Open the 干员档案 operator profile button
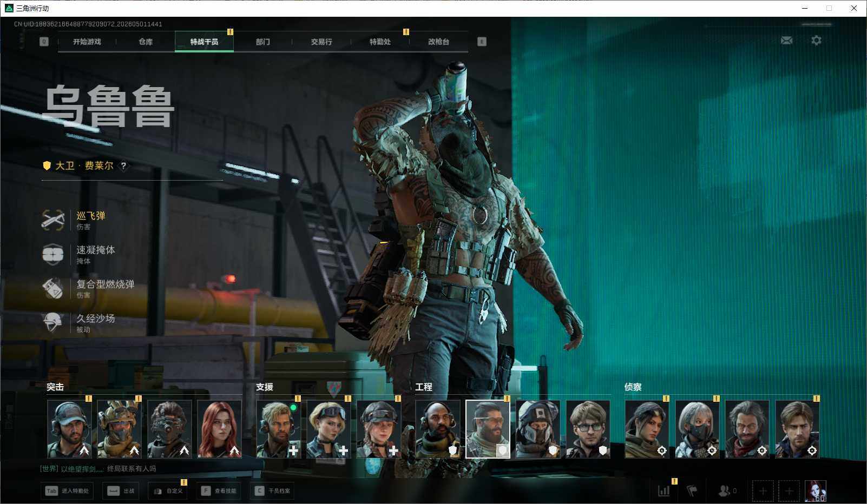 272,491
